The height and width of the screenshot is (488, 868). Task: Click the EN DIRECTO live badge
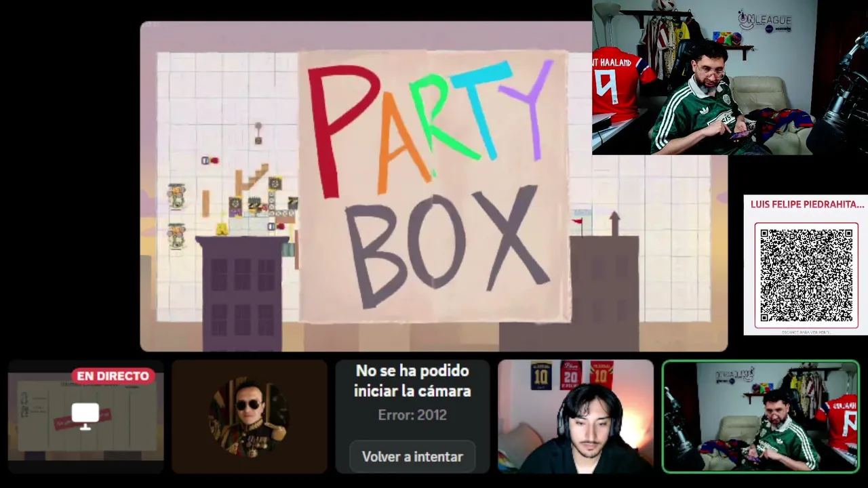(x=113, y=376)
